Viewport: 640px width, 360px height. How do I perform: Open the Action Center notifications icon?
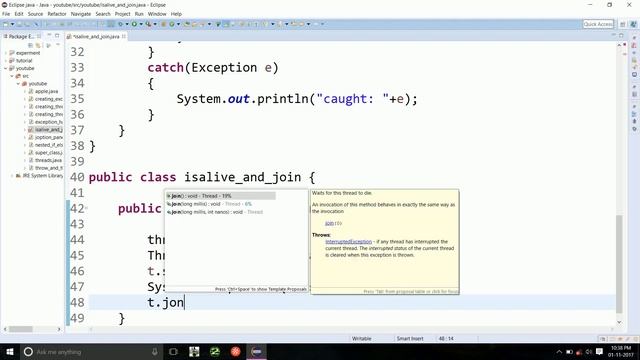[x=599, y=351]
